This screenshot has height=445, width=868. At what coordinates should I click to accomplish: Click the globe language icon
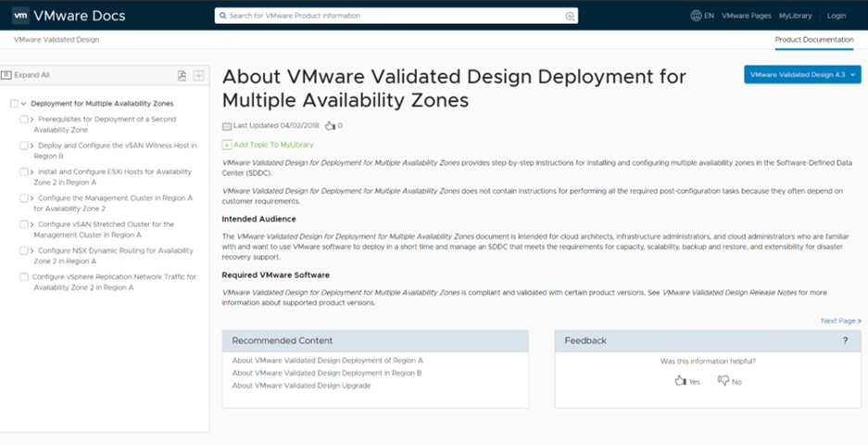click(696, 16)
